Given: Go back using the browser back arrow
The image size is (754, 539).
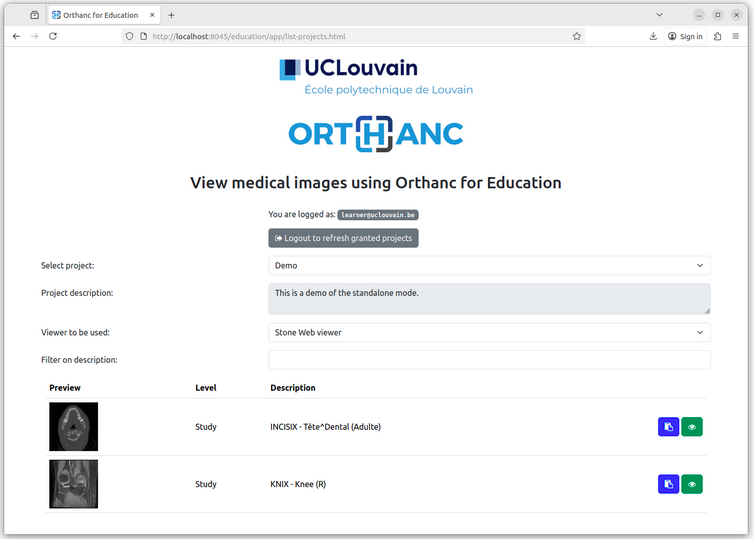Looking at the screenshot, I should pyautogui.click(x=16, y=36).
